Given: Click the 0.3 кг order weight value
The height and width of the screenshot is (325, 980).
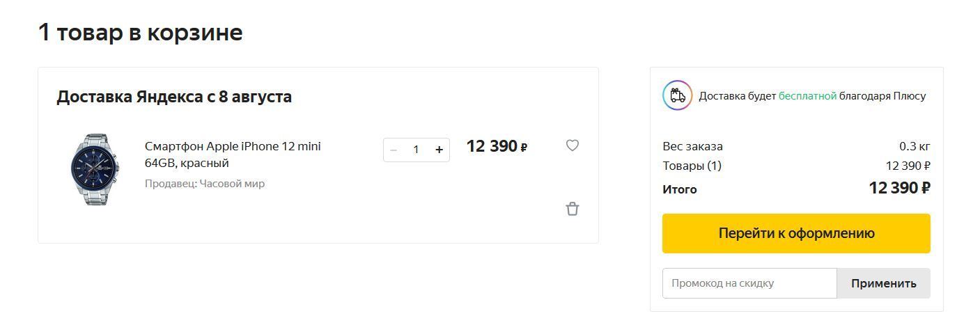Looking at the screenshot, I should pyautogui.click(x=915, y=146).
